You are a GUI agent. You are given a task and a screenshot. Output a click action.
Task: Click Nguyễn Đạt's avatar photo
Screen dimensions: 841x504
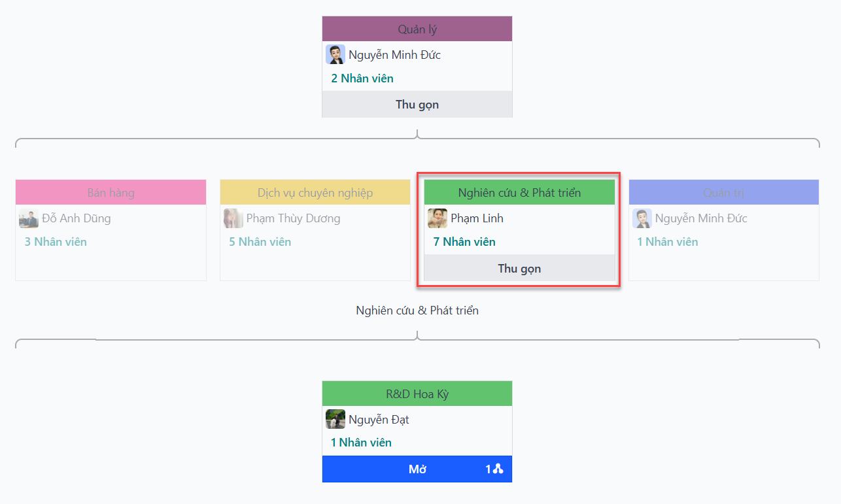[x=335, y=419]
